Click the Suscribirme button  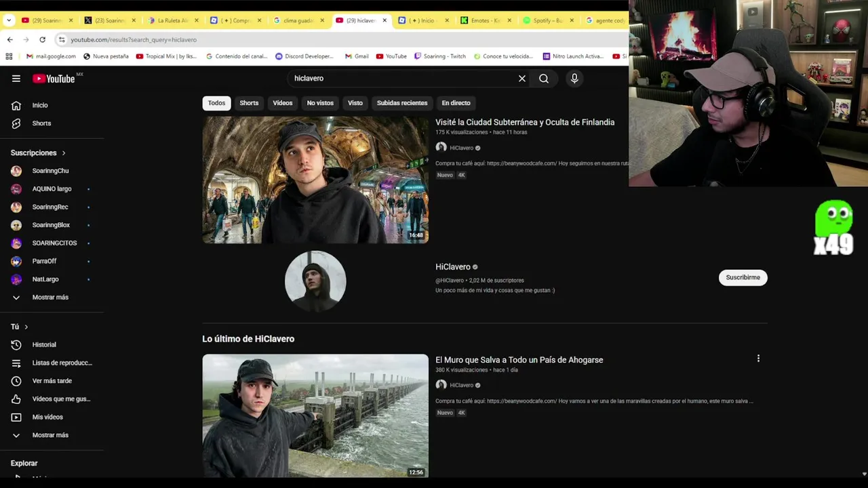coord(743,277)
